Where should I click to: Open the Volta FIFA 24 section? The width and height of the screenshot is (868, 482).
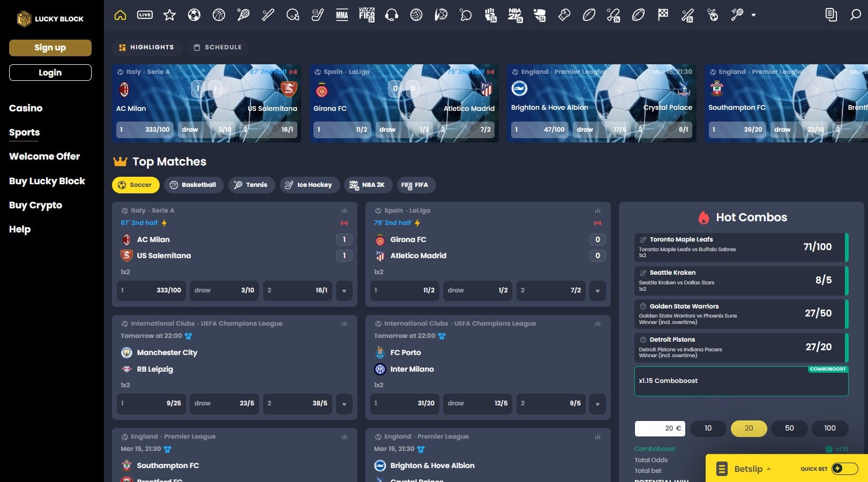pyautogui.click(x=366, y=15)
